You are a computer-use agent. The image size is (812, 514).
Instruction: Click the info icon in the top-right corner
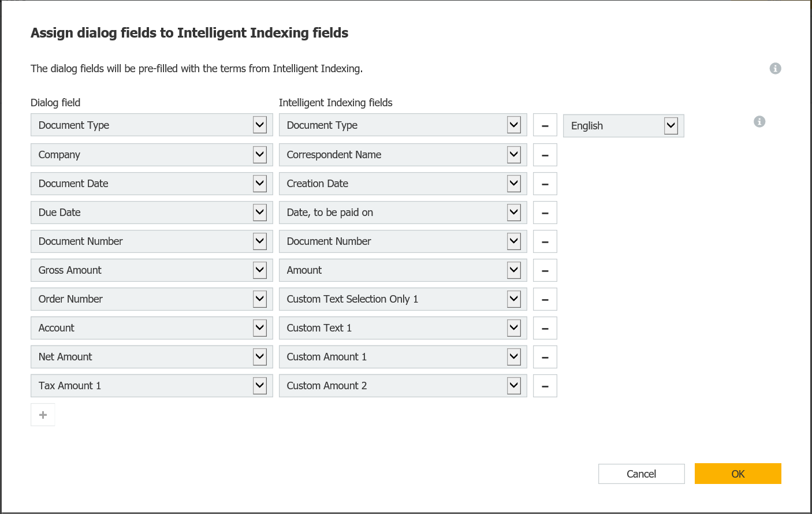coord(775,68)
